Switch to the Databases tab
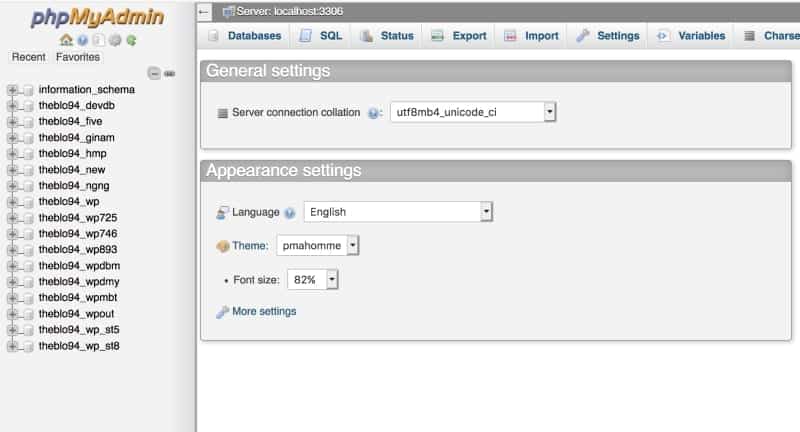800x432 pixels. click(x=245, y=36)
